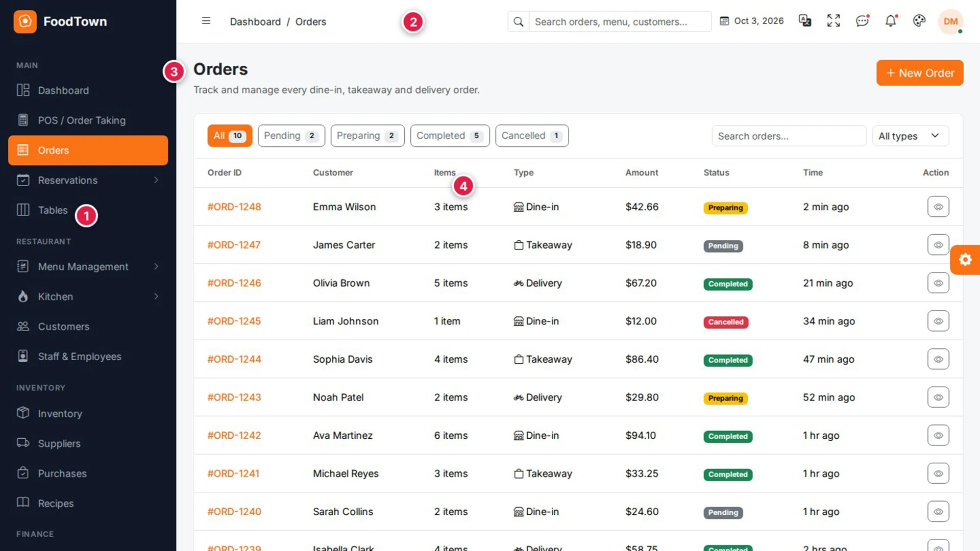Image resolution: width=980 pixels, height=551 pixels.
Task: Open Recipes in the sidebar
Action: (88, 503)
